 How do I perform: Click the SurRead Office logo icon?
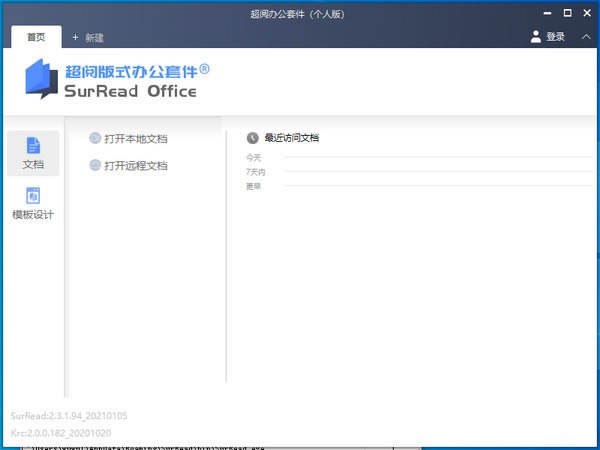(x=41, y=79)
